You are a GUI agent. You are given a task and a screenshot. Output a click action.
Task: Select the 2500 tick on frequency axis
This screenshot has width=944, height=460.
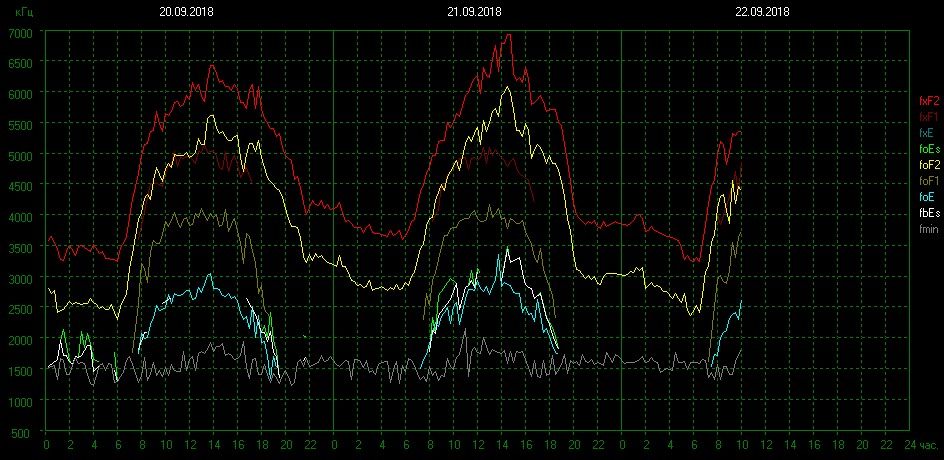tap(20, 309)
